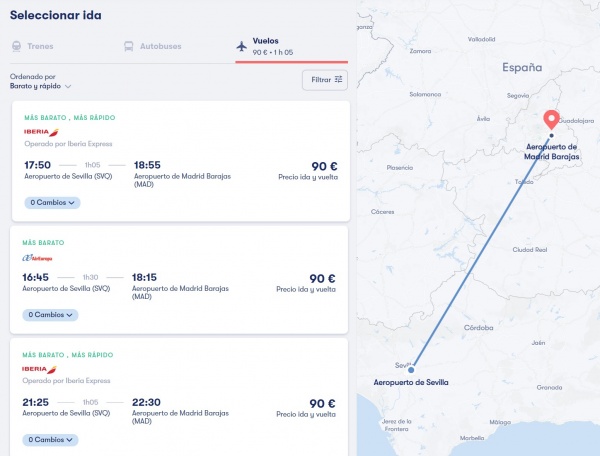Expand '0 Cambios' on the 17:50 flight
Image resolution: width=600 pixels, height=456 pixels.
(50, 202)
